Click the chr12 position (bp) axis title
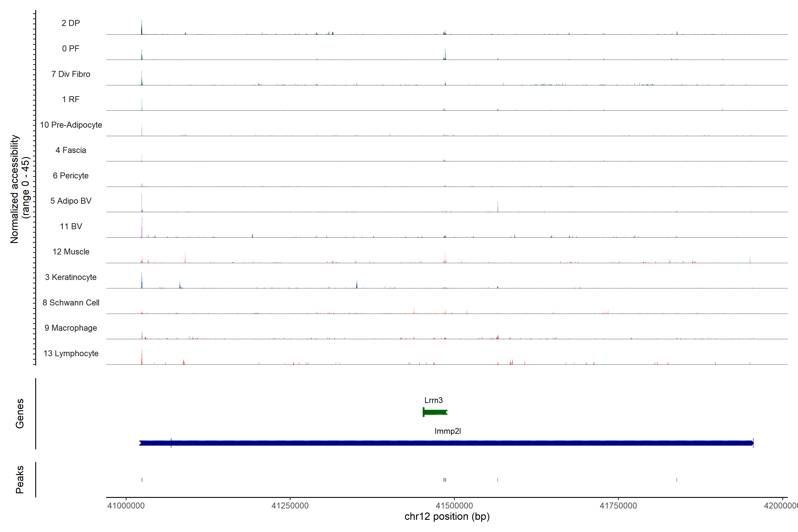 tap(447, 516)
